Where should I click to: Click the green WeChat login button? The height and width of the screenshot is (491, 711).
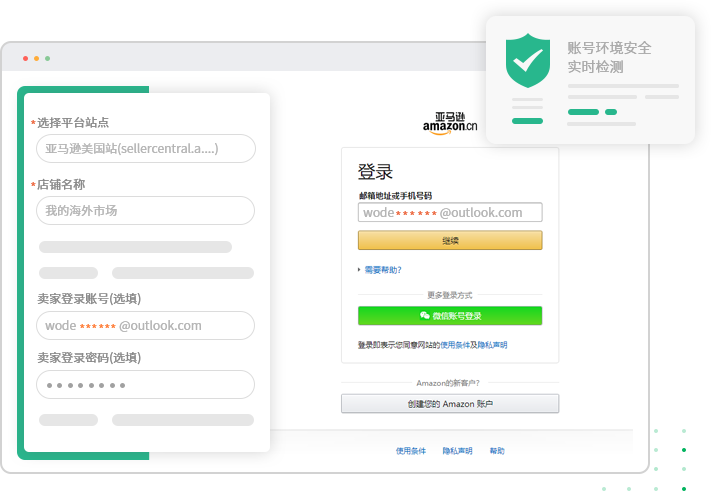450,316
